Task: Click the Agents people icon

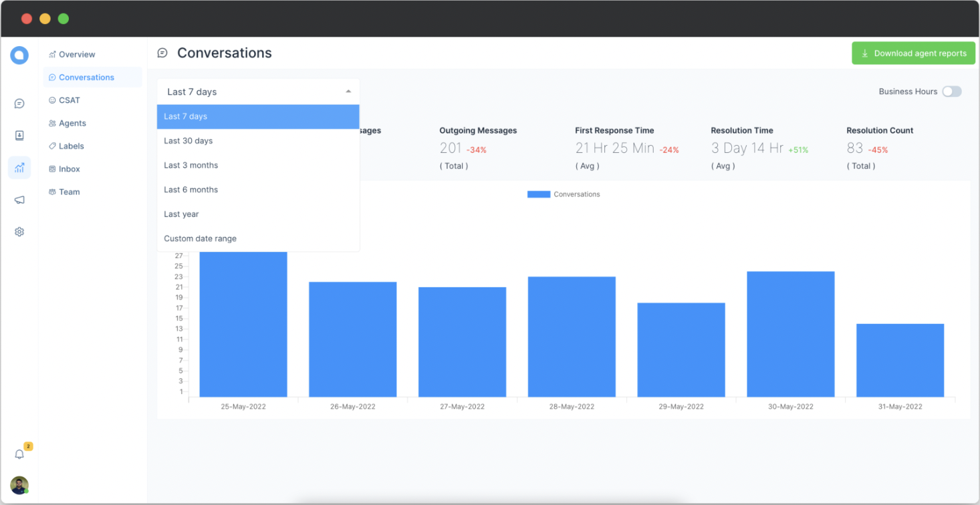Action: point(52,123)
